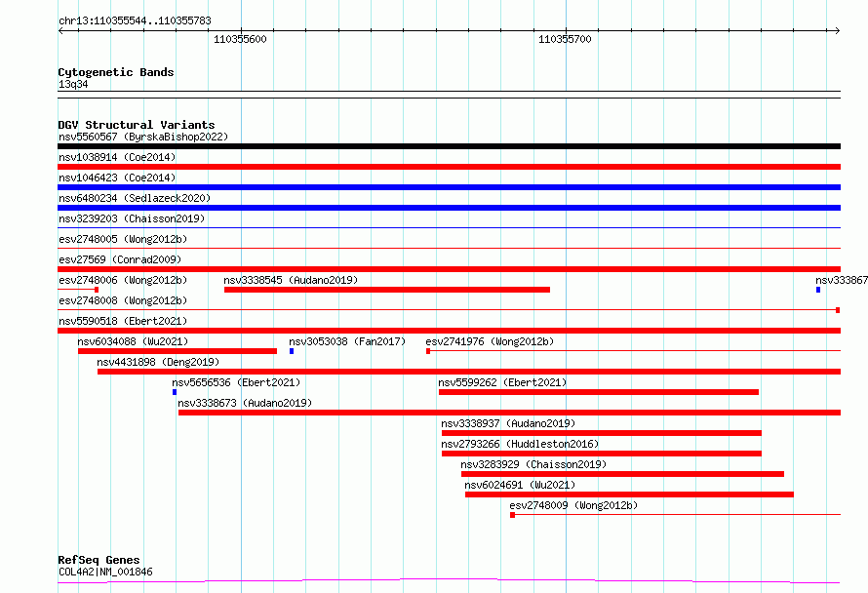Click the 110355600 ruler position

pos(240,39)
